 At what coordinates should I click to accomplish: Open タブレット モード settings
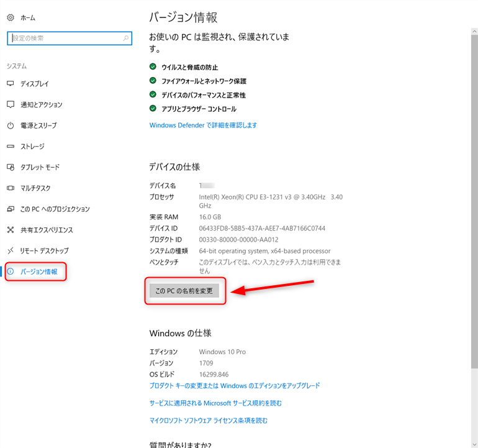click(x=40, y=167)
